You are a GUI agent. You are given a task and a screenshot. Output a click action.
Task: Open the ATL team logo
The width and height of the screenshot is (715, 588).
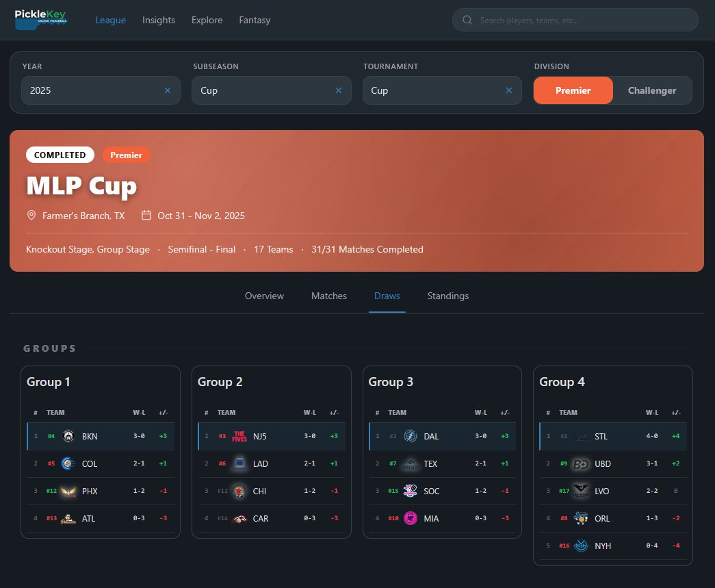(68, 518)
